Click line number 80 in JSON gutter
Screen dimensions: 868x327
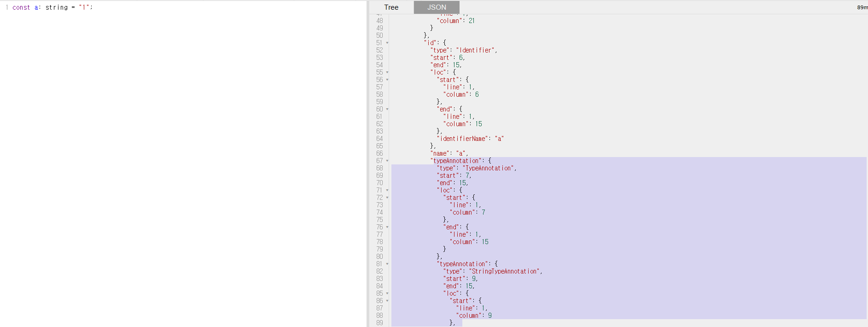click(x=379, y=257)
